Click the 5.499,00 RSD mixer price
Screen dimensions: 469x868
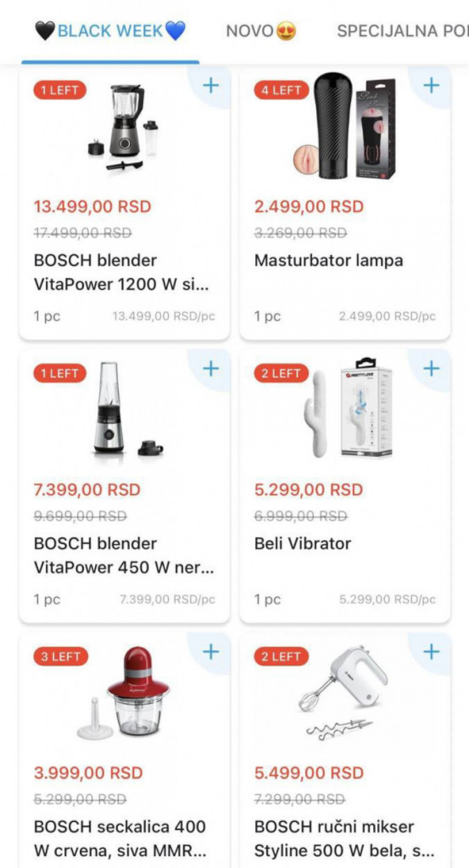[x=308, y=773]
